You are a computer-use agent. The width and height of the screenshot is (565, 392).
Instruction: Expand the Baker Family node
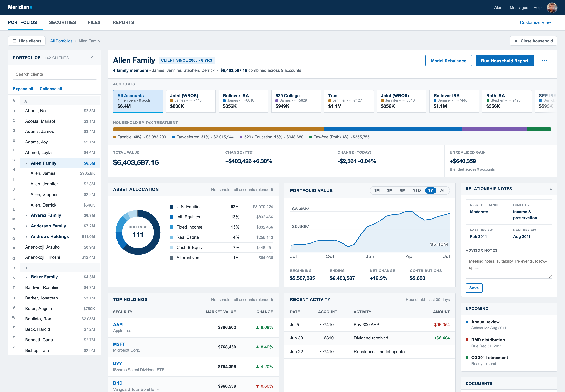coord(26,277)
